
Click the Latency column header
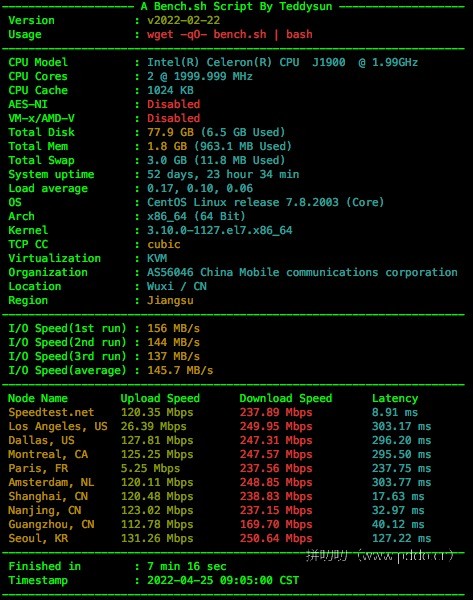coord(395,398)
